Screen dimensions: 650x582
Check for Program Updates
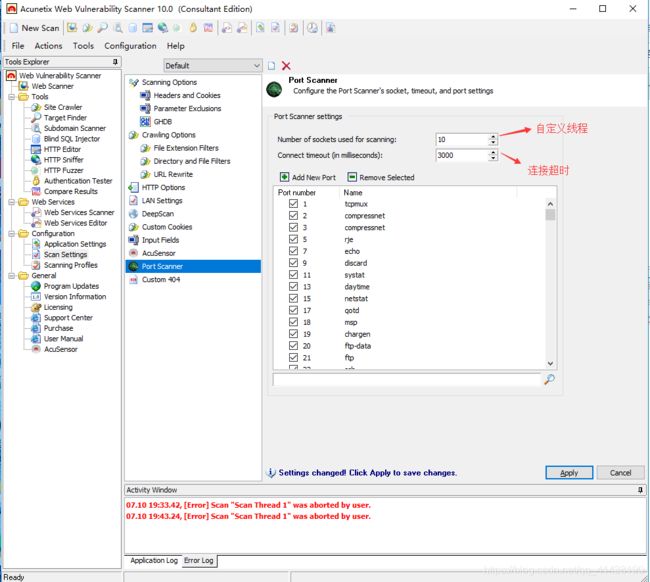[x=71, y=286]
